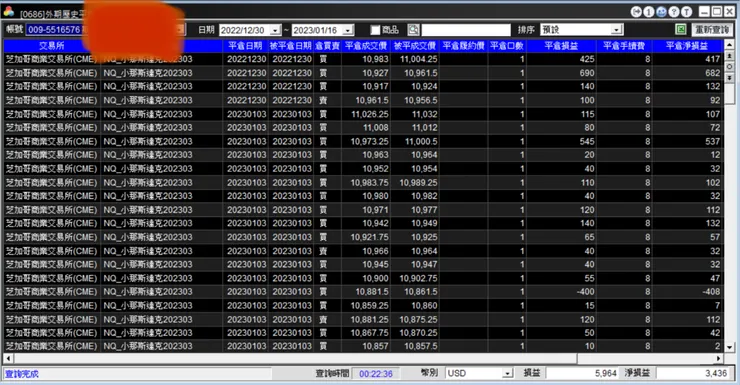Click the circled T icon in title bar
This screenshot has height=385, width=740.
coord(687,12)
